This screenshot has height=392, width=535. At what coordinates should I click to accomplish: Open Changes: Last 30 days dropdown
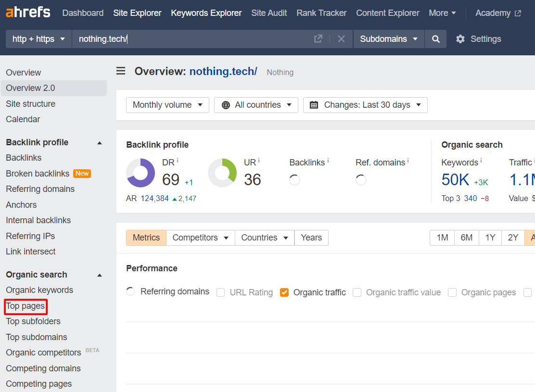click(x=365, y=105)
